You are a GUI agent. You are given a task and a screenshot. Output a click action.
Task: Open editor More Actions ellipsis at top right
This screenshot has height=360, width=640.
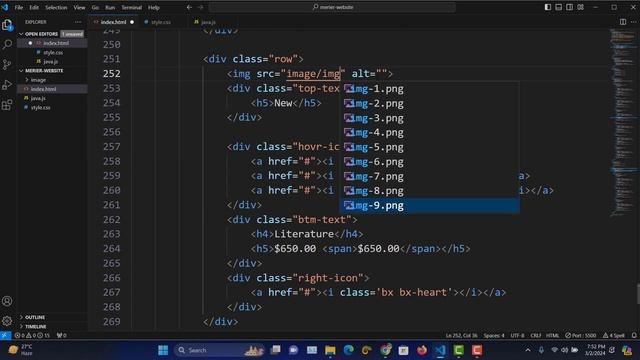[633, 22]
